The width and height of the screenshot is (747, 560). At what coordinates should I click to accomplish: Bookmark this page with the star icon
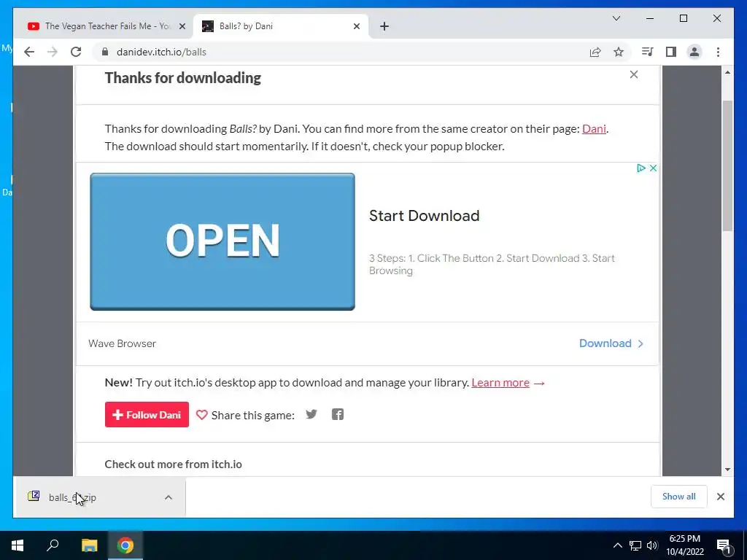pyautogui.click(x=619, y=52)
